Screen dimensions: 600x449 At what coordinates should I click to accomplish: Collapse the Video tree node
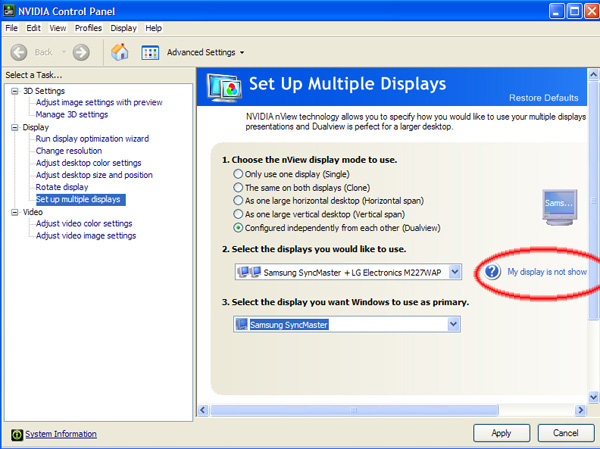tap(15, 212)
